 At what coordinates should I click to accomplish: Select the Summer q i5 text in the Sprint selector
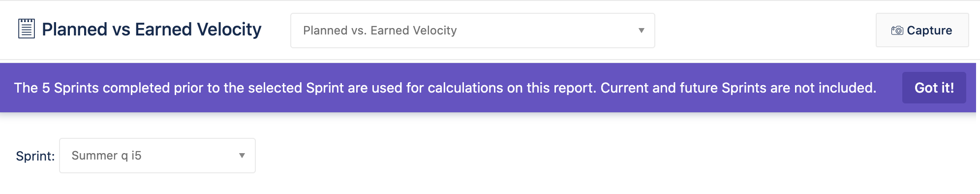point(106,156)
